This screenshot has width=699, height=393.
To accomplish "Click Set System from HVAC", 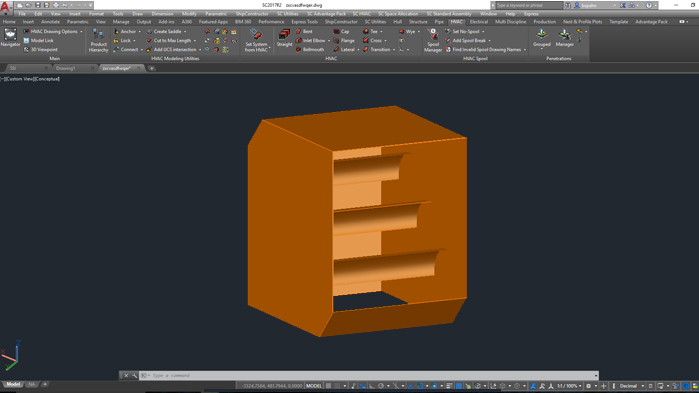I will (x=256, y=40).
